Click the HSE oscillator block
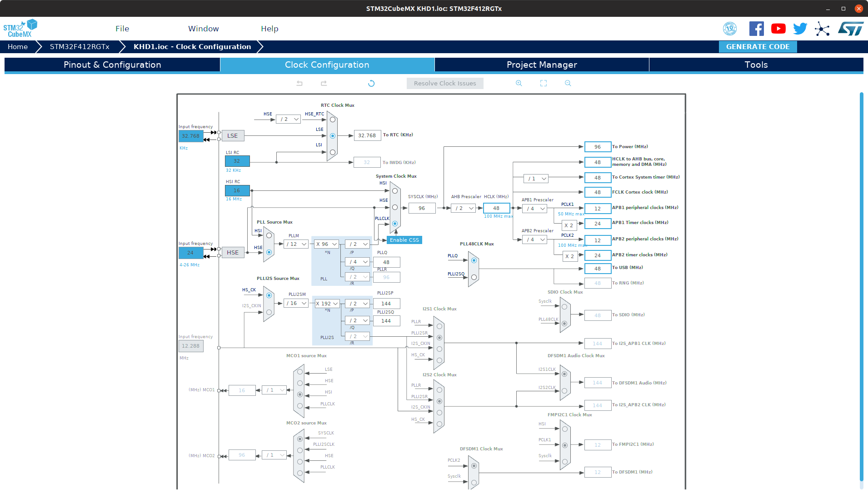The image size is (868, 494). 233,252
